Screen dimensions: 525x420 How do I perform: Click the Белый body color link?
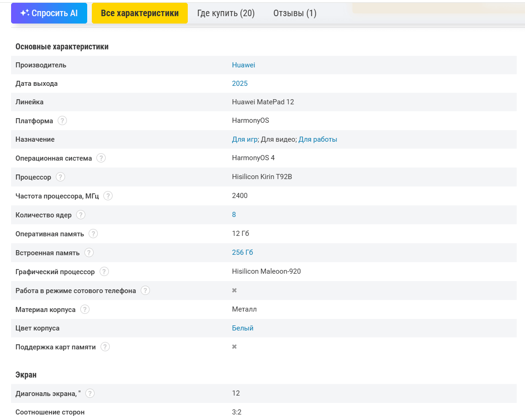point(242,328)
